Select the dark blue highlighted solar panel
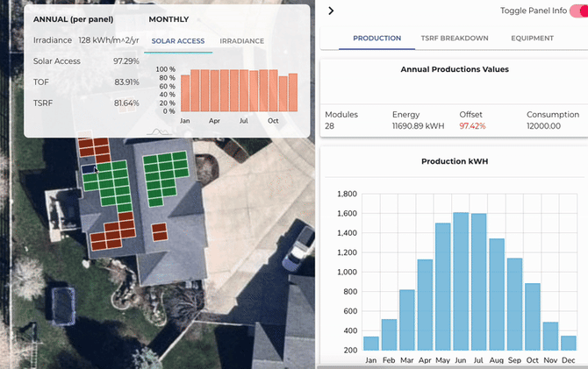 coord(89,170)
